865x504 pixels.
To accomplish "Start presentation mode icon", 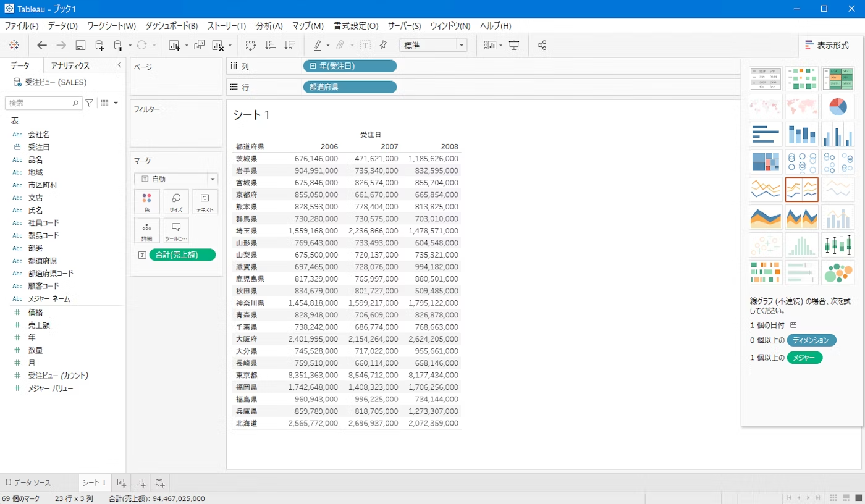I will [x=514, y=45].
